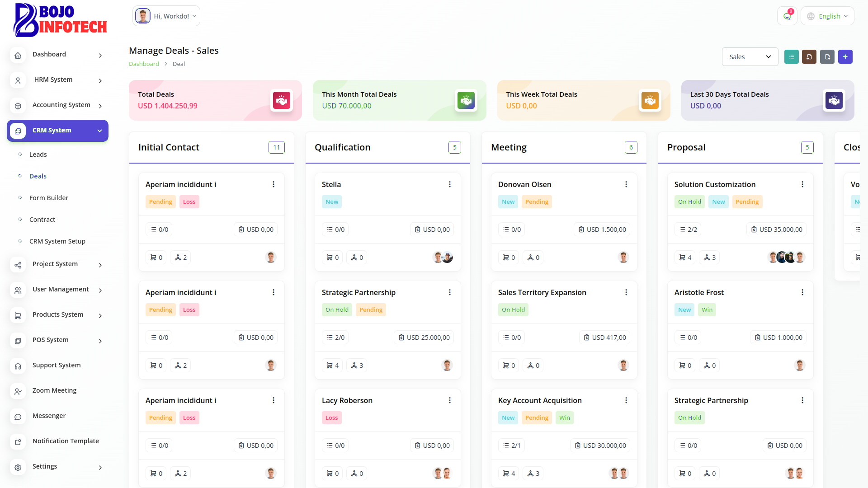Open Support System in the sidebar
The width and height of the screenshot is (868, 488).
[x=57, y=365]
